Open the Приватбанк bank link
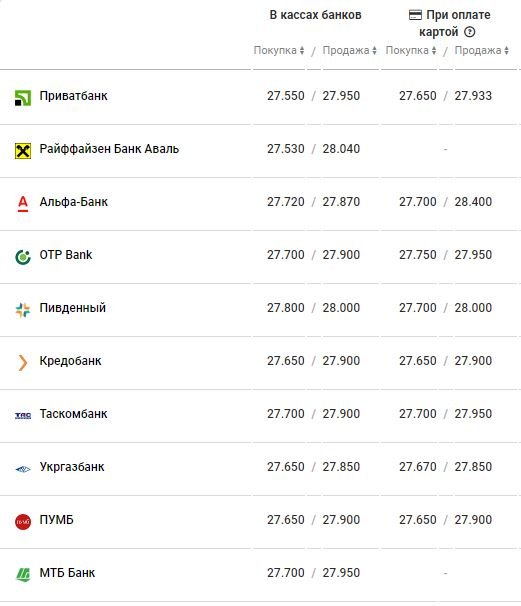Image resolution: width=521 pixels, height=606 pixels. tap(73, 96)
